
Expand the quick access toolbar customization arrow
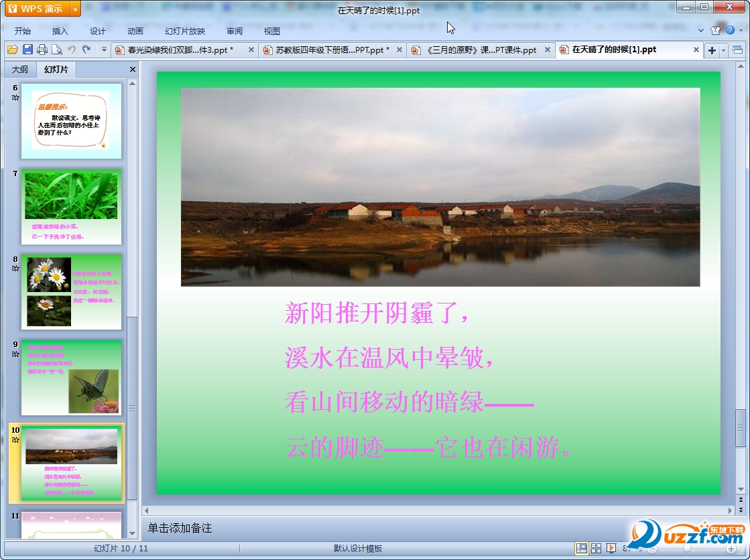(104, 50)
